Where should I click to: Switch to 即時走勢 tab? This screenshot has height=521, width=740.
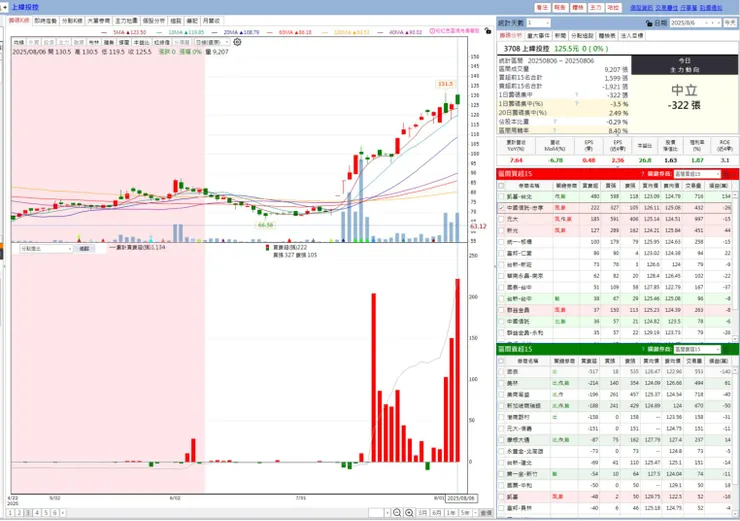(45, 21)
